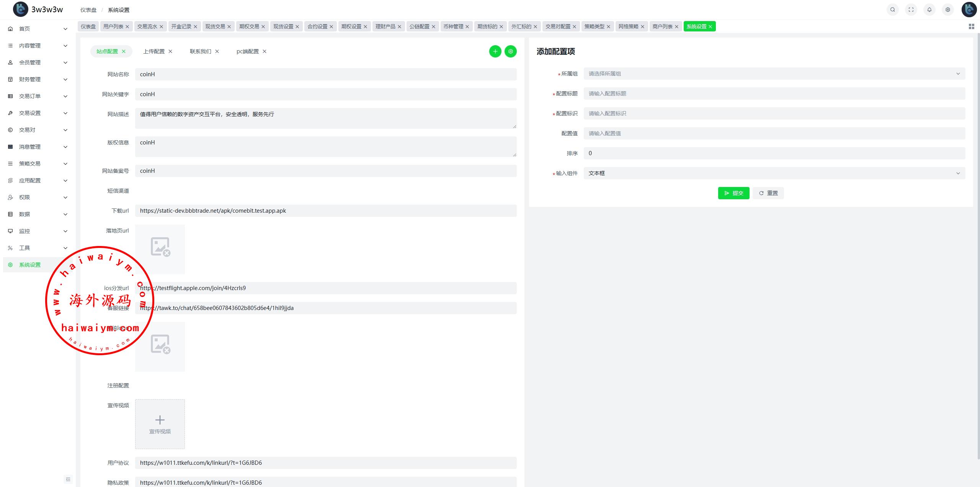Click the green plus add-config button
The width and height of the screenshot is (980, 487).
pos(495,51)
